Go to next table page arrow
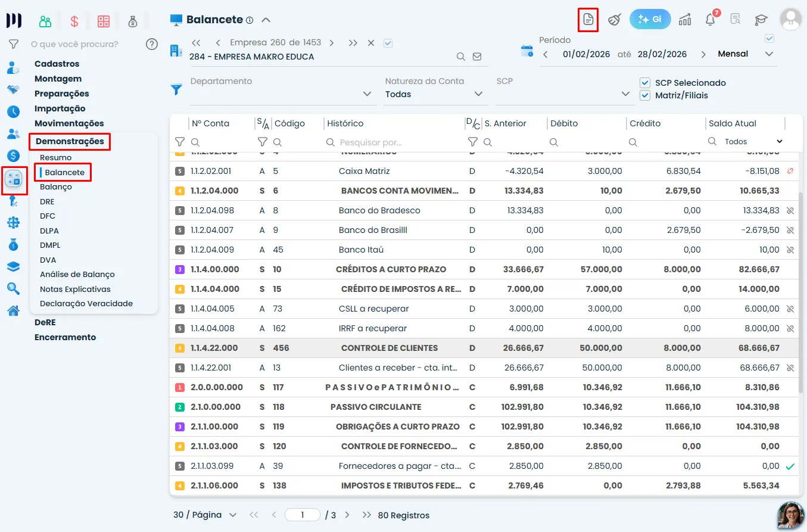Viewport: 807px width, 532px height. [x=347, y=515]
